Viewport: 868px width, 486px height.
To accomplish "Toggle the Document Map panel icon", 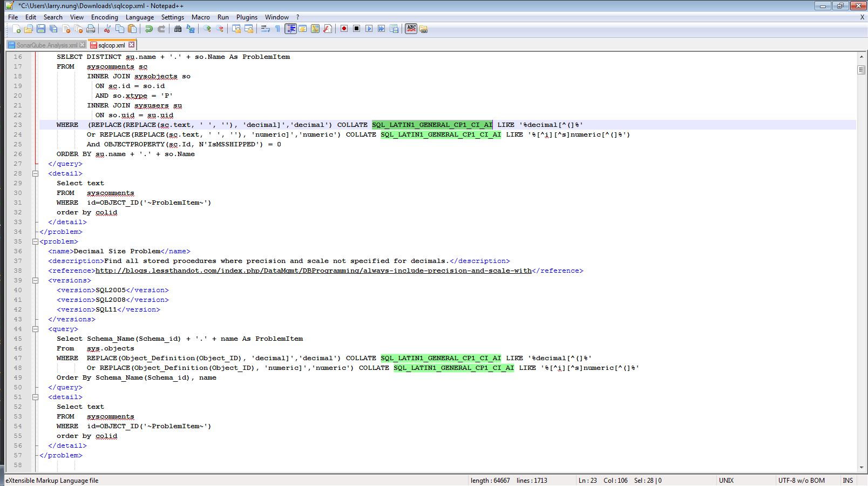I will coord(315,29).
